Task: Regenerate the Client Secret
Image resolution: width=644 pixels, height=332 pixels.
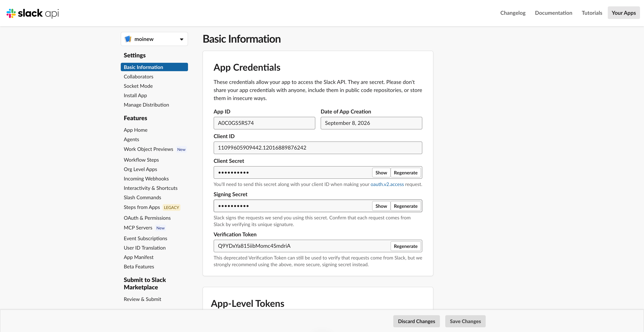Action: click(406, 173)
